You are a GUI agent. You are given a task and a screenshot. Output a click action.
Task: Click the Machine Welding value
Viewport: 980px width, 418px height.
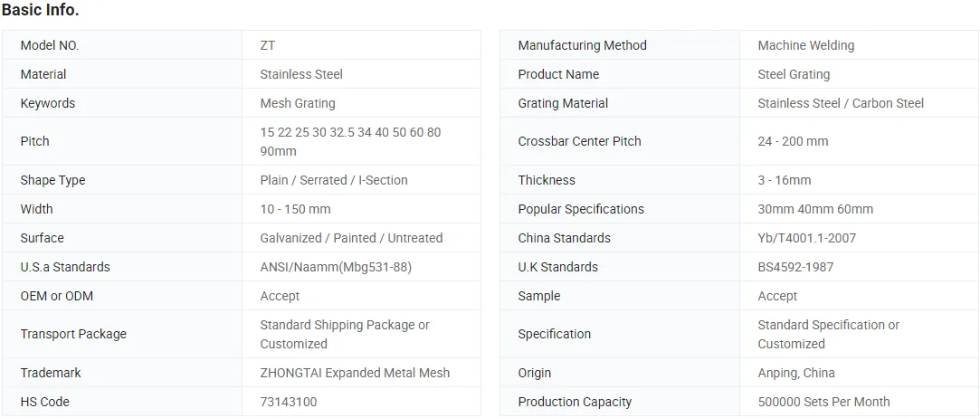pos(805,45)
